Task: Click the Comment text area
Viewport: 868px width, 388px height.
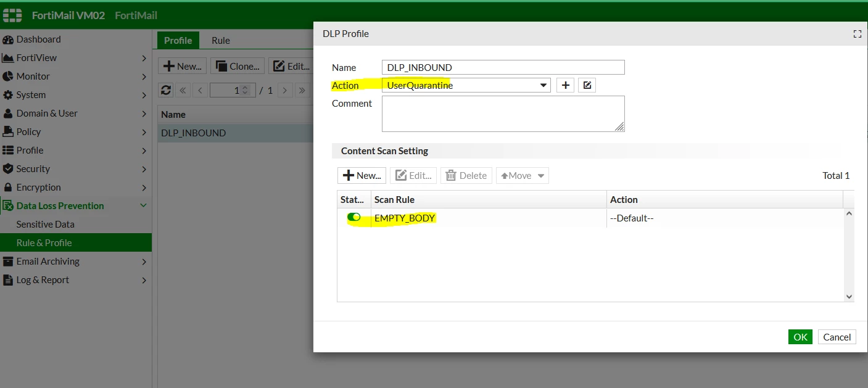Action: [x=503, y=114]
